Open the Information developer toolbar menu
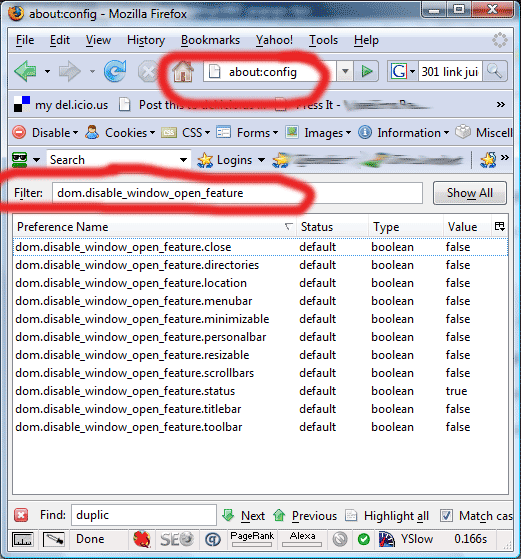The height and width of the screenshot is (559, 521). tap(403, 133)
